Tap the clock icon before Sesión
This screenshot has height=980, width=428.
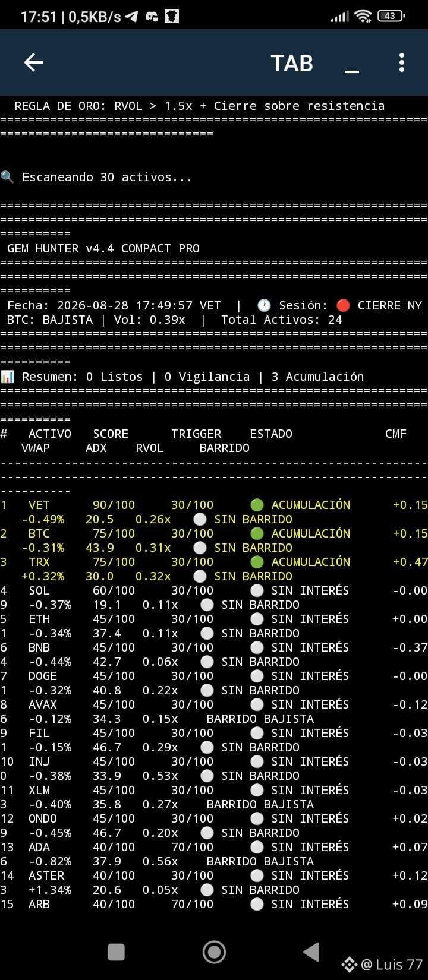(x=264, y=305)
